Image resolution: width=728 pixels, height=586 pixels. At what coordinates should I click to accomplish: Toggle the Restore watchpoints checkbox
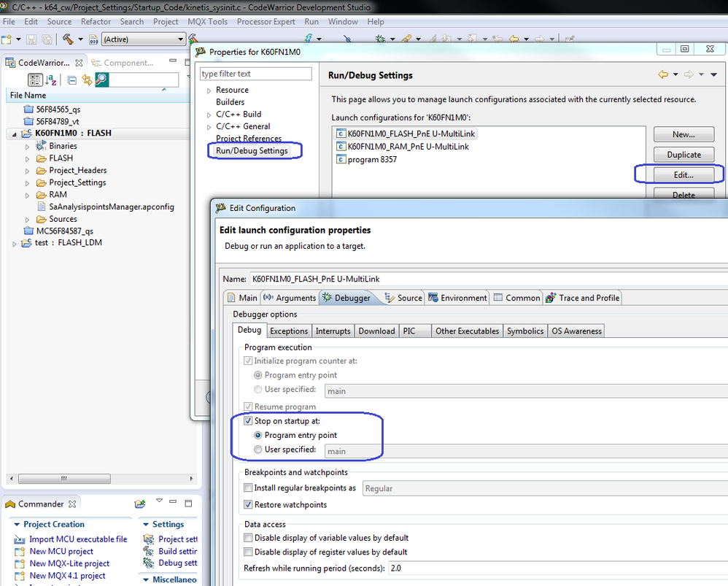[249, 504]
